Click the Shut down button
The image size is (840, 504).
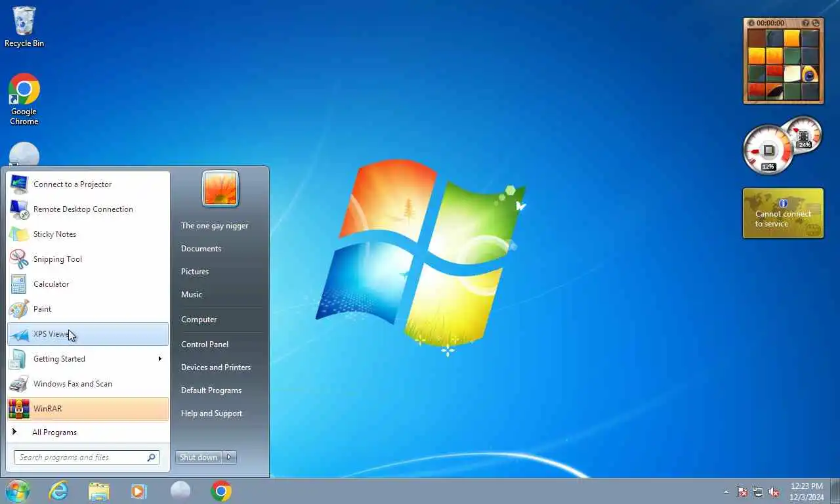point(198,457)
